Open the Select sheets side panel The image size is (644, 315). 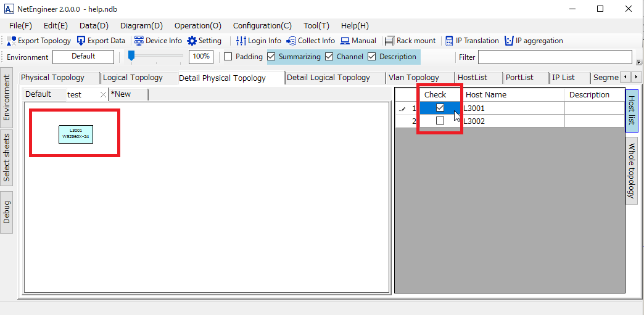point(7,157)
